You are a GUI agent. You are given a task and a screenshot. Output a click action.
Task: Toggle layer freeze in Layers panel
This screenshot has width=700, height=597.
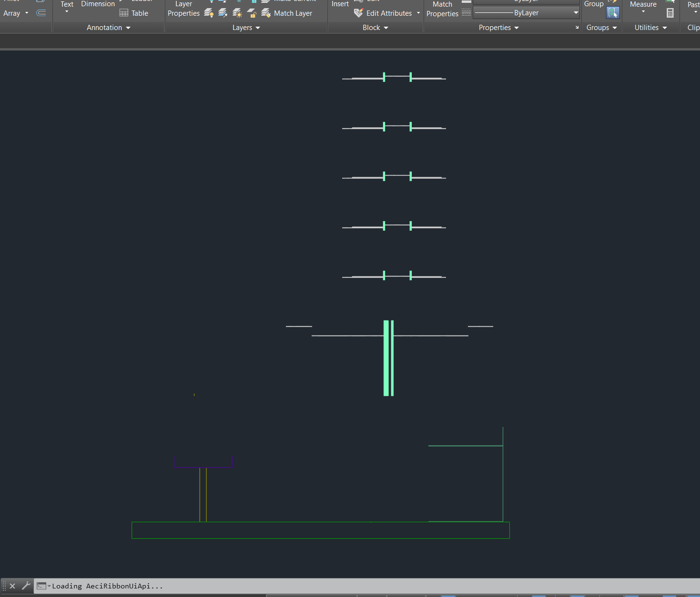pyautogui.click(x=237, y=13)
